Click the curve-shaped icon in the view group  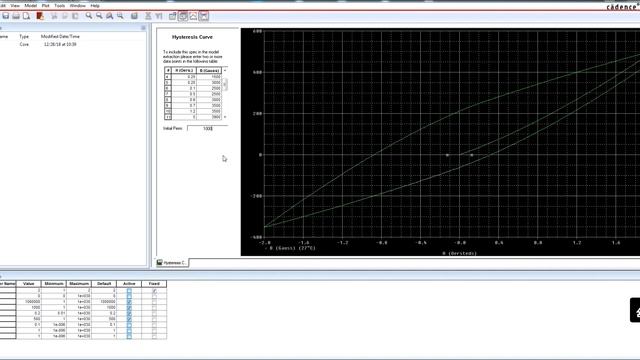tap(193, 16)
